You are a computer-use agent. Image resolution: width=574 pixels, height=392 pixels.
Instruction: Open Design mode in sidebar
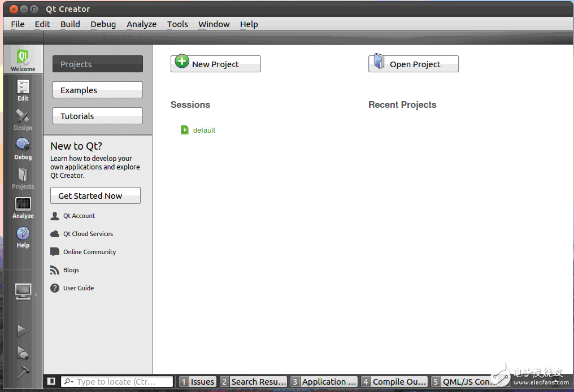click(23, 119)
